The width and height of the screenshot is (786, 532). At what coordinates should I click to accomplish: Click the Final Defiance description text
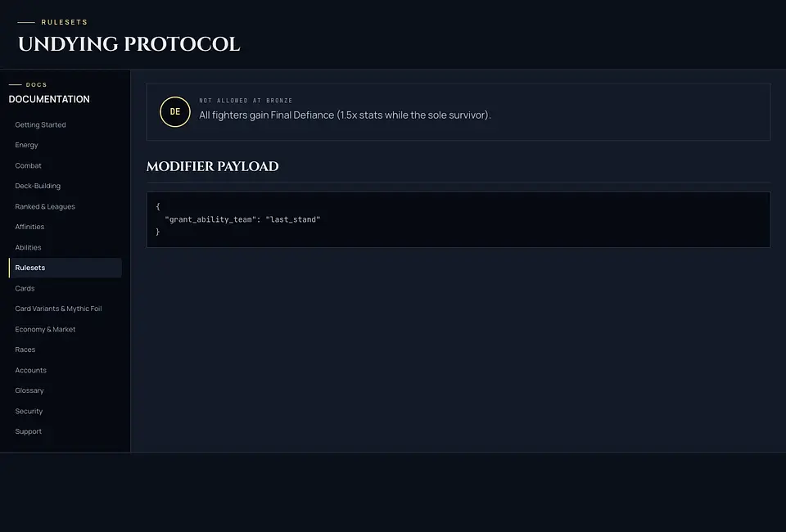pyautogui.click(x=345, y=115)
